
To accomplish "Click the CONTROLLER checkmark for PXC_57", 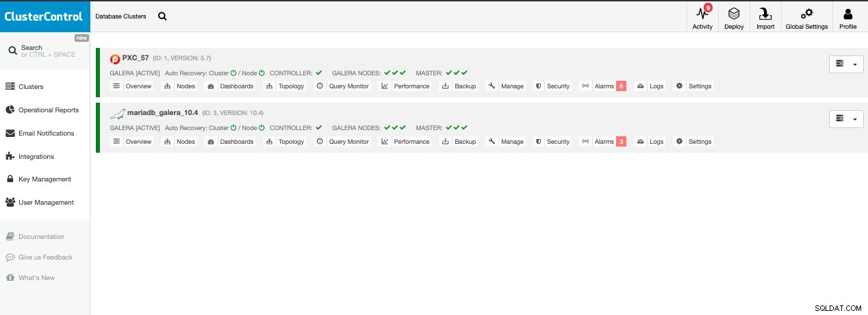I will [x=319, y=72].
